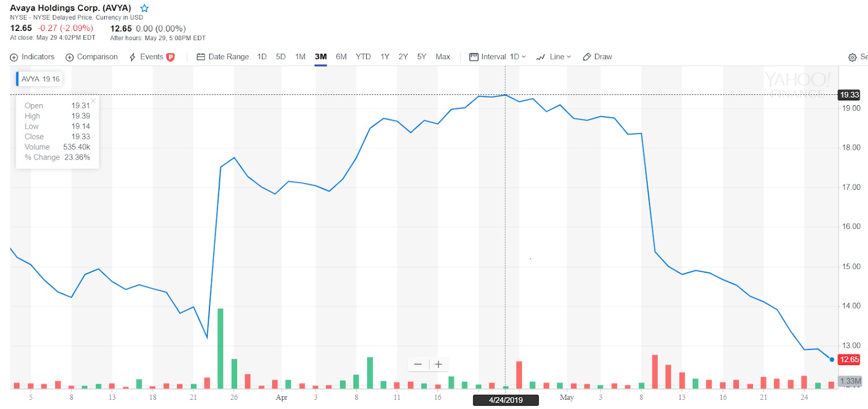Close the Open/High/Low/Close tooltip panel
The image size is (868, 409).
[x=93, y=101]
